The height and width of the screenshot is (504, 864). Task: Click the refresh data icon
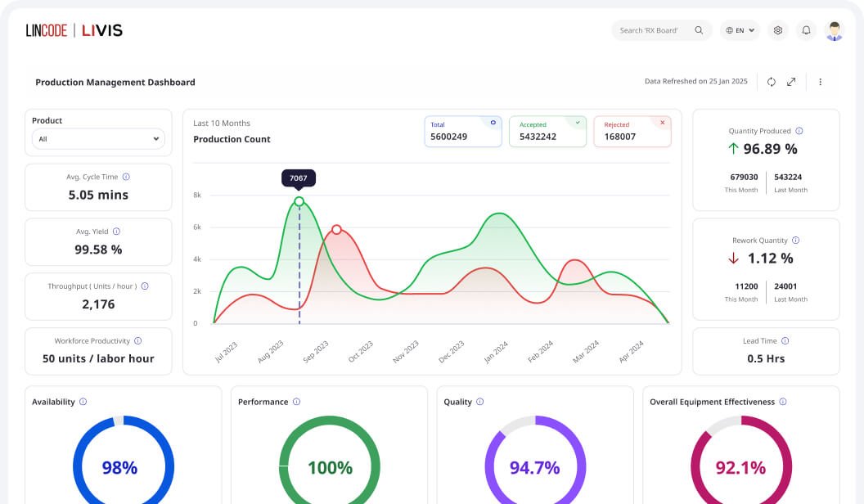pyautogui.click(x=771, y=82)
